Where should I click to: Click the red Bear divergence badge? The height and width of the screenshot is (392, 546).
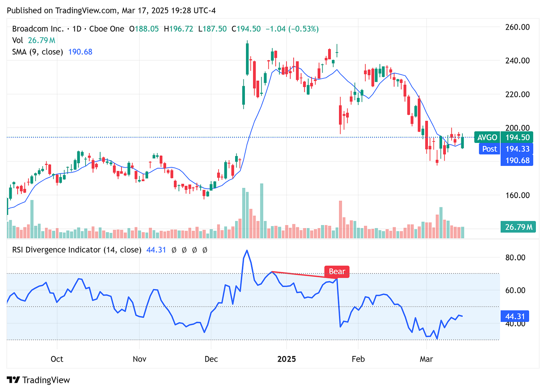tap(336, 272)
